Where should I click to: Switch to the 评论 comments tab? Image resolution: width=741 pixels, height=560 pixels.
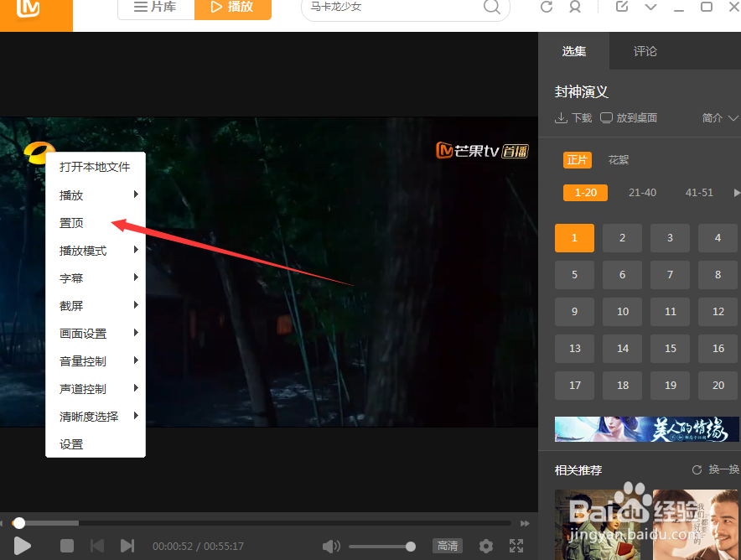tap(645, 51)
